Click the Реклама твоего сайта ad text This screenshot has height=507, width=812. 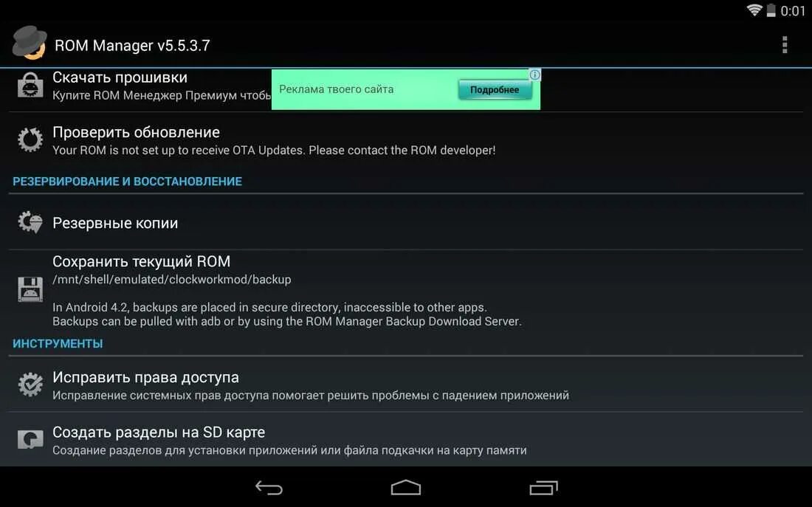click(336, 89)
